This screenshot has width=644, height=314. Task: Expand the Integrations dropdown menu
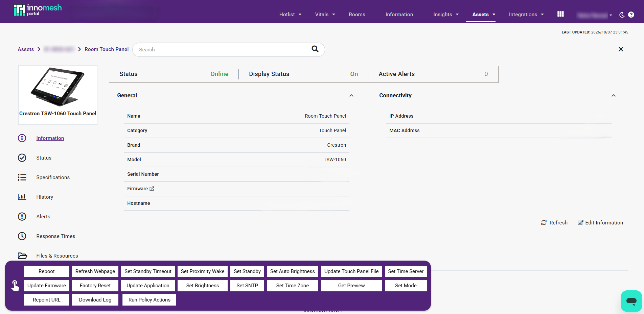526,15
